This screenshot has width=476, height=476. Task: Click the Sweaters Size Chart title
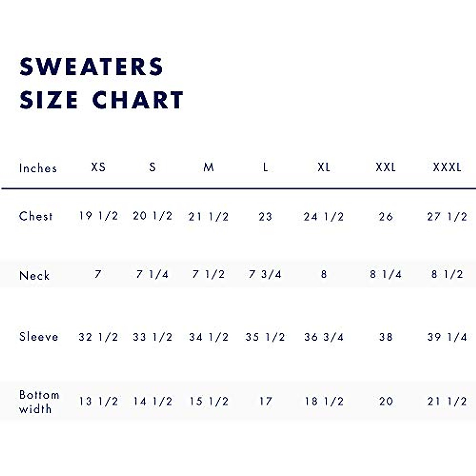[x=101, y=83]
